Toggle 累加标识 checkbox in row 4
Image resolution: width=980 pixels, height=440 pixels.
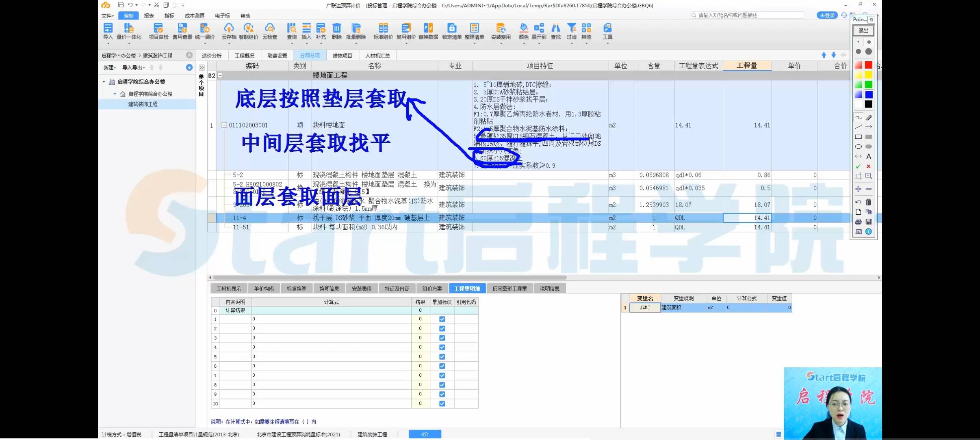pos(442,347)
